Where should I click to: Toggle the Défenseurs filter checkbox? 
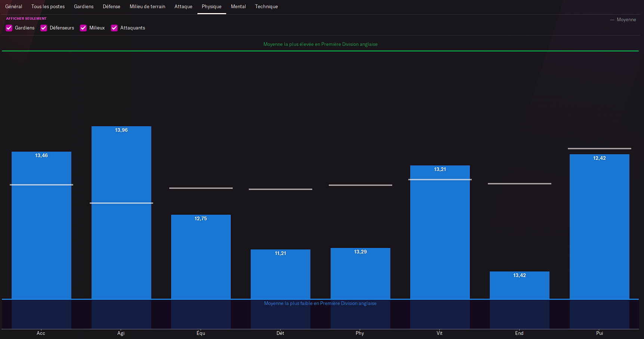tap(44, 28)
